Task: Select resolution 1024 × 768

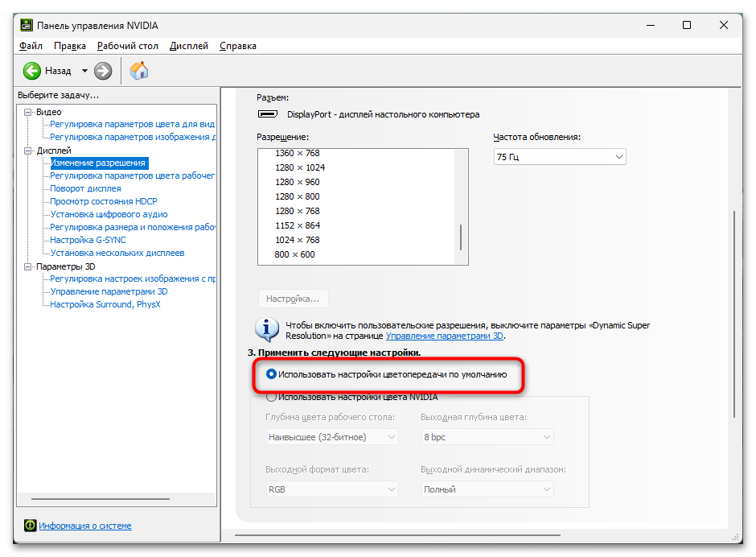Action: 298,240
